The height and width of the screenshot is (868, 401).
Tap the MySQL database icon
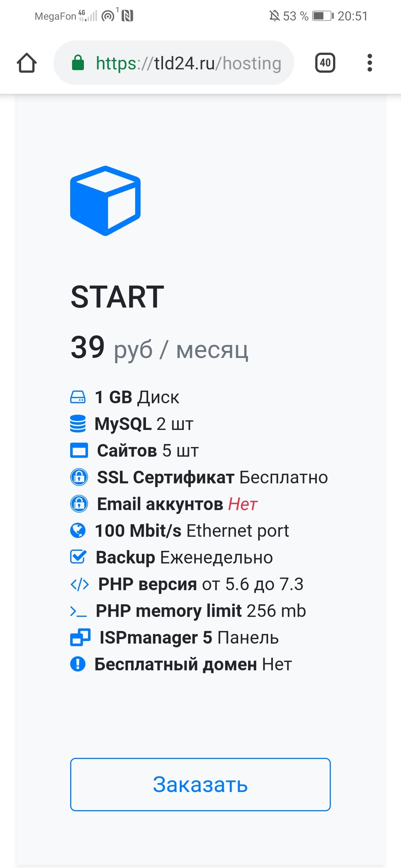[78, 424]
